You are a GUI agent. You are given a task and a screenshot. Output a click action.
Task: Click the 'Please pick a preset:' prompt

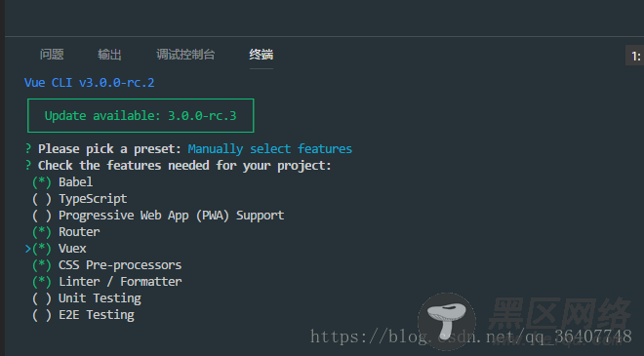[x=109, y=148]
